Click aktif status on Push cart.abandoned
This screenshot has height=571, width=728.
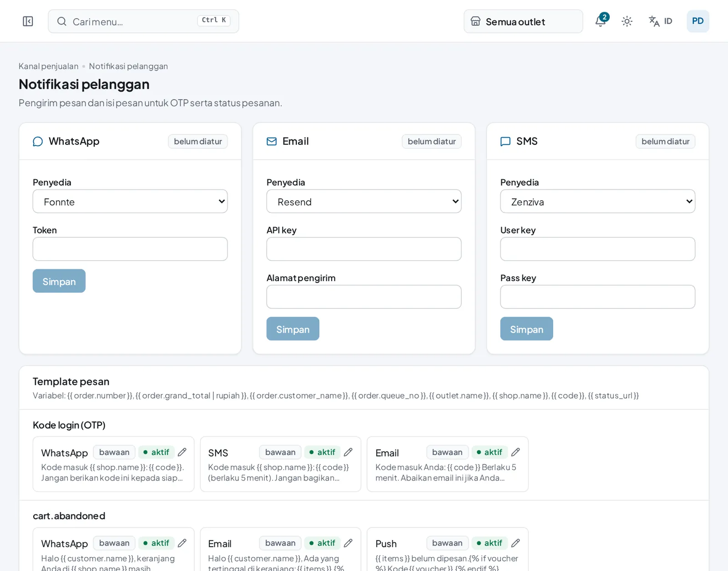(490, 543)
